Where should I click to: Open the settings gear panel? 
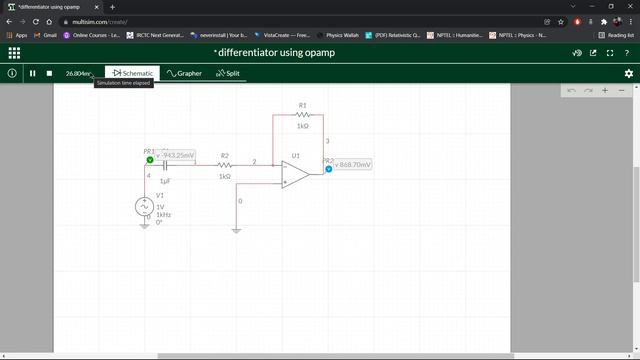[629, 73]
